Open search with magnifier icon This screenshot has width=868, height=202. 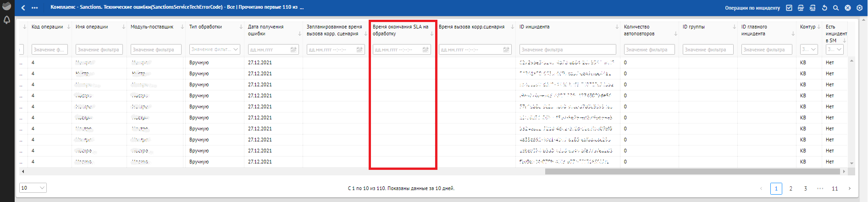click(836, 8)
